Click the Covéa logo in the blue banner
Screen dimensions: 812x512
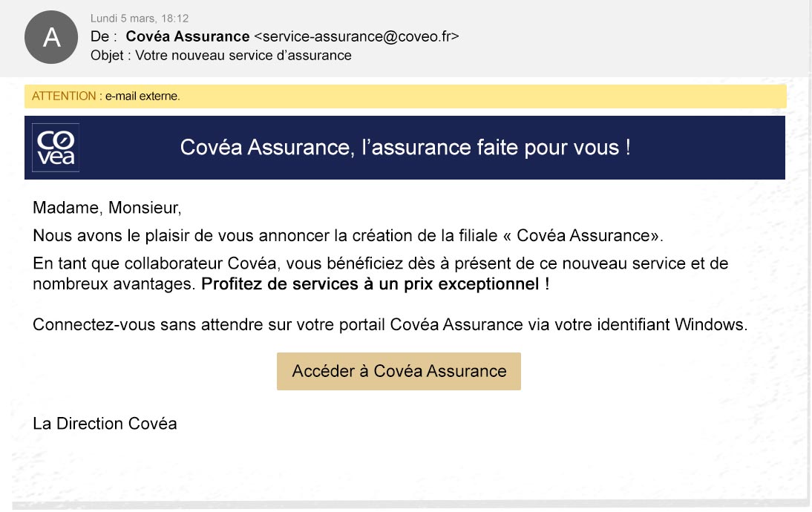coord(56,148)
